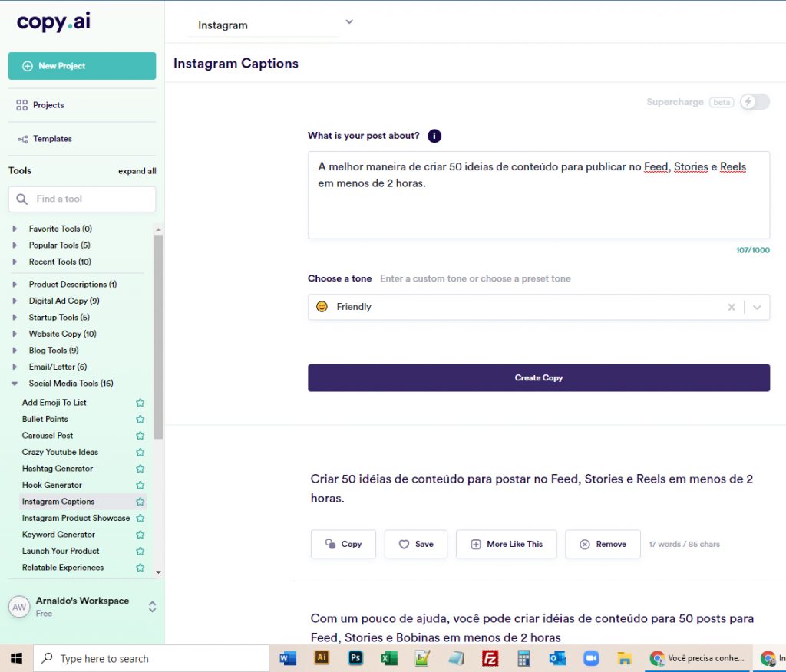Favorite the Hook Generator tool
The width and height of the screenshot is (786, 672).
coord(140,485)
